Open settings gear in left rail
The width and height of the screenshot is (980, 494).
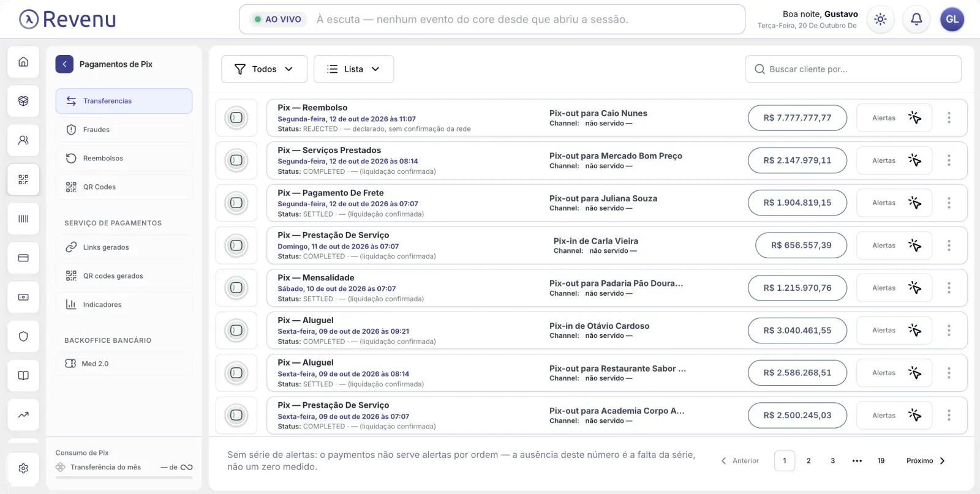pyautogui.click(x=23, y=468)
